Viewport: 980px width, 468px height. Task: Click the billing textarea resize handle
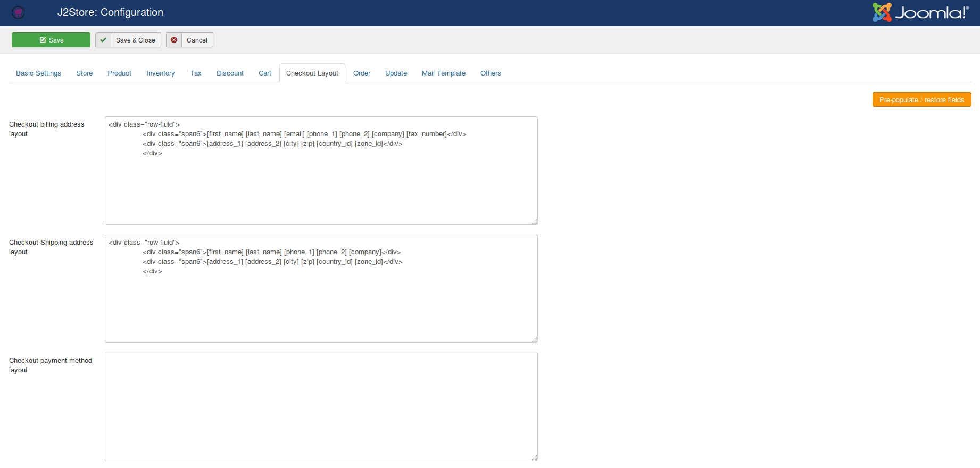point(534,221)
